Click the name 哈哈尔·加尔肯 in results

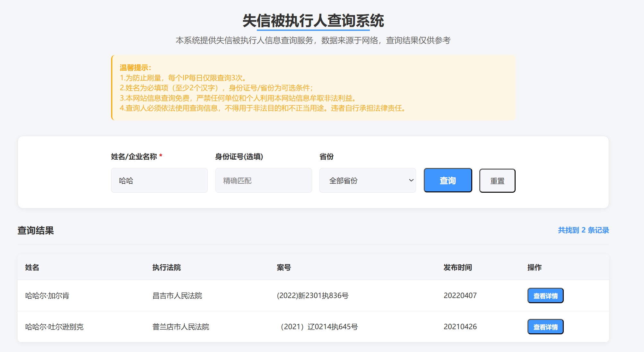pos(48,295)
